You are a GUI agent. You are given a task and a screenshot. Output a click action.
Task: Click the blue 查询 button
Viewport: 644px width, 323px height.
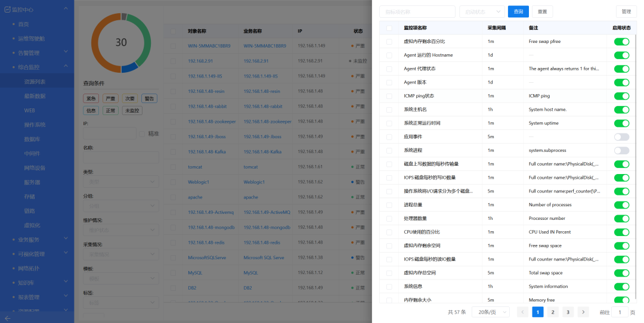coord(518,11)
